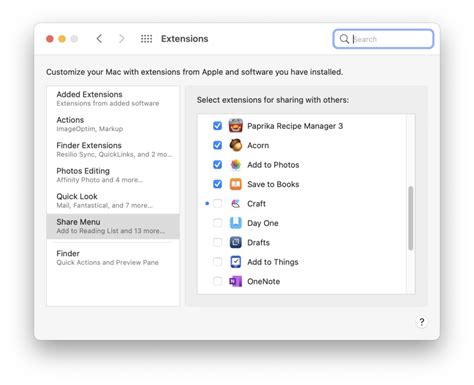
Task: Click the Acorn label text
Action: tap(258, 145)
